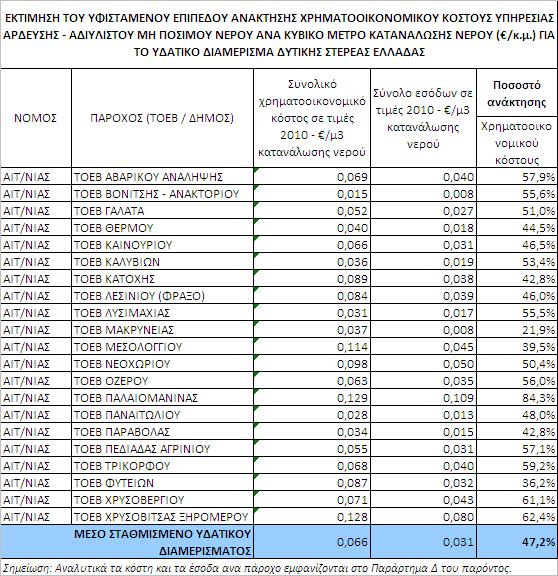Select cost value 0,015
The image size is (558, 576).
pyautogui.click(x=312, y=194)
